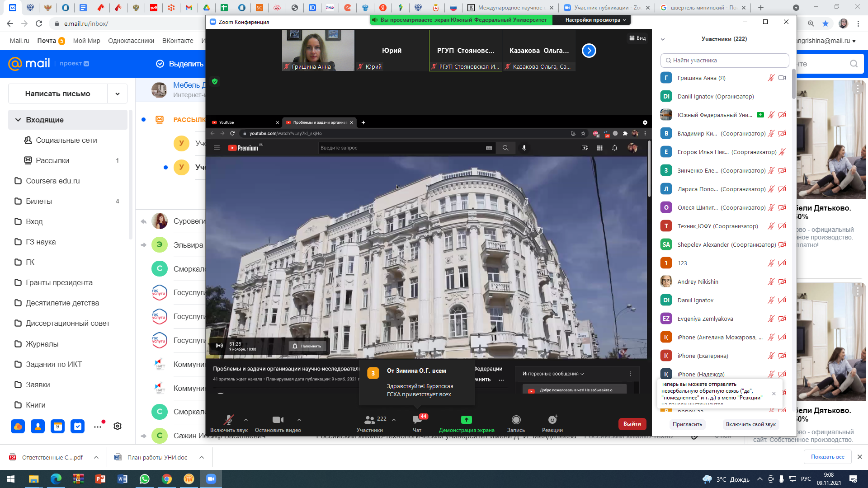Open menu arrow for Ответственные С...pdf download
Screen dimensions: 868x488
point(96,458)
